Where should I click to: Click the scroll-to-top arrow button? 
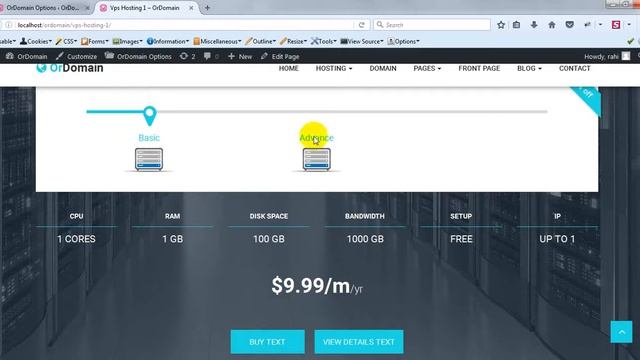621,332
